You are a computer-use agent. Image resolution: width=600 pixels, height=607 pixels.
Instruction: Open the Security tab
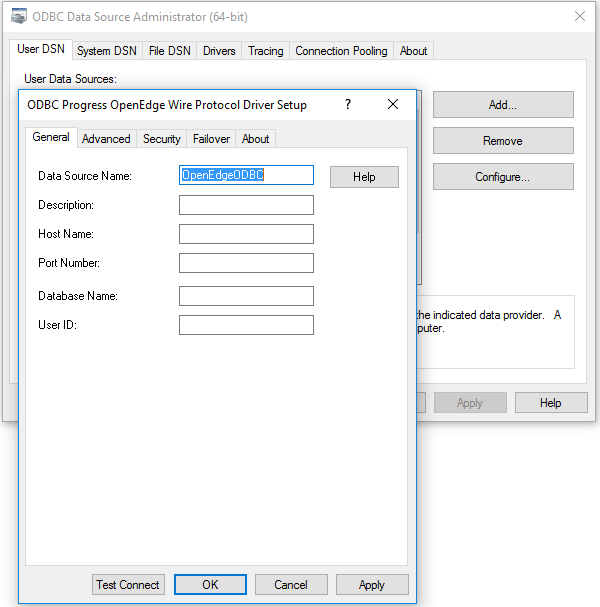point(161,139)
